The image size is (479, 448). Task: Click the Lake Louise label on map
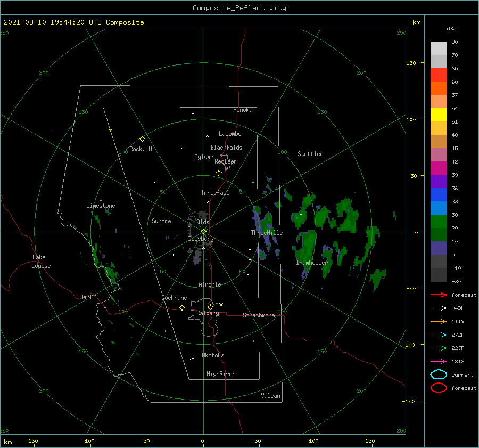click(x=41, y=262)
